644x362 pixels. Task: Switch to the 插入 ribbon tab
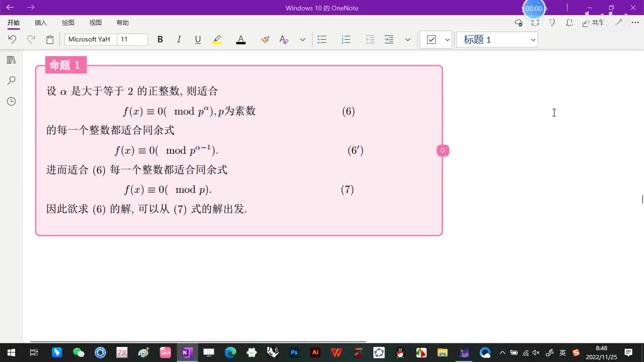(x=41, y=23)
